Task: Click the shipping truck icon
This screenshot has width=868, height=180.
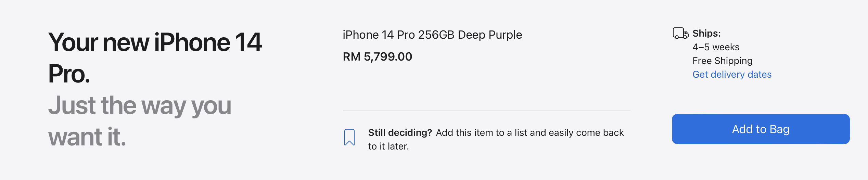Action: (680, 33)
